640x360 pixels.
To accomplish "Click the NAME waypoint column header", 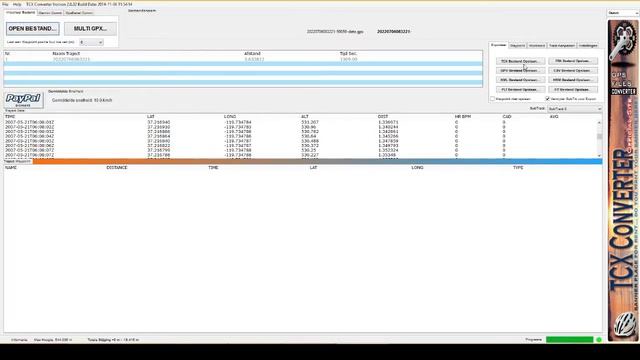I will [11, 168].
